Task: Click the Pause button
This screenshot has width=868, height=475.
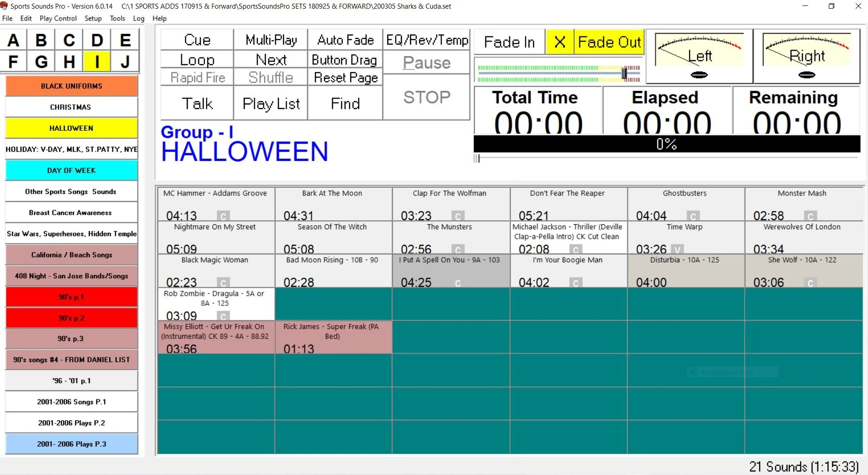Action: 426,62
